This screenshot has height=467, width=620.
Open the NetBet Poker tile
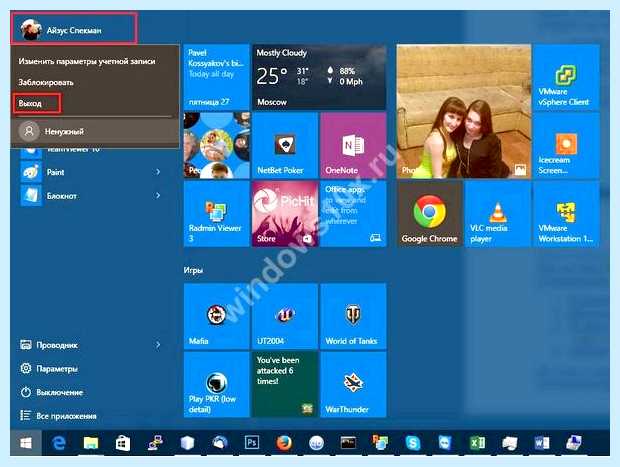click(x=285, y=145)
